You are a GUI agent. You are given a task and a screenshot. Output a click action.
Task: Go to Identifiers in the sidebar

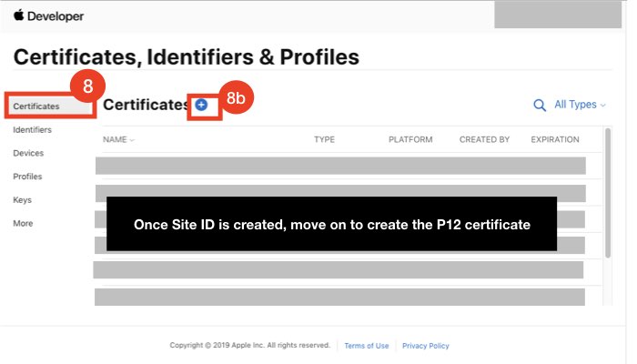point(32,129)
